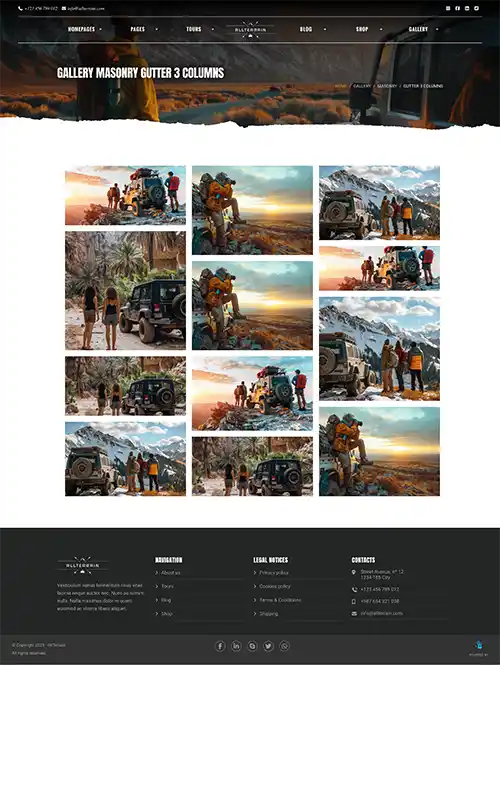
Task: Open the WhatsApp icon in the footer
Action: [285, 646]
